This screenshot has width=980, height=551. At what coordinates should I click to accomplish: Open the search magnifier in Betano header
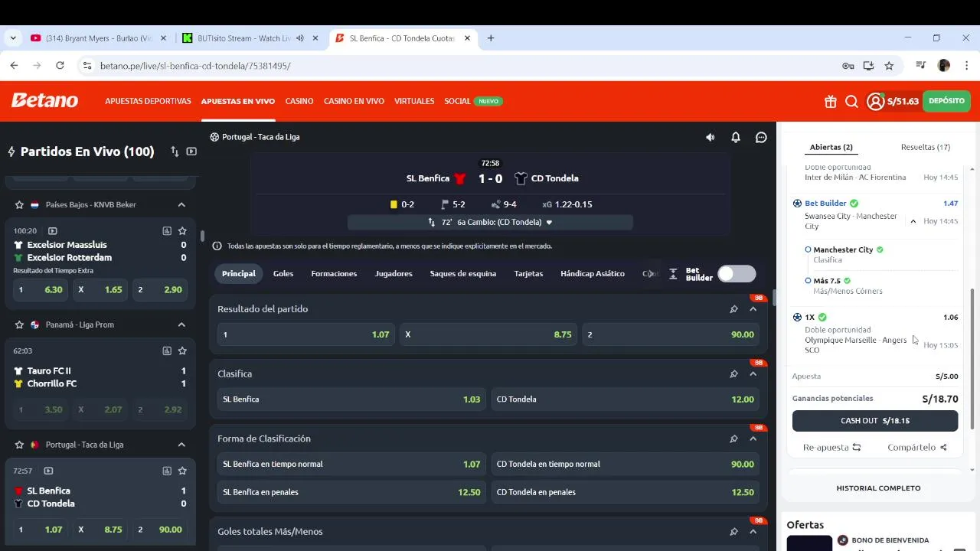[x=852, y=102]
